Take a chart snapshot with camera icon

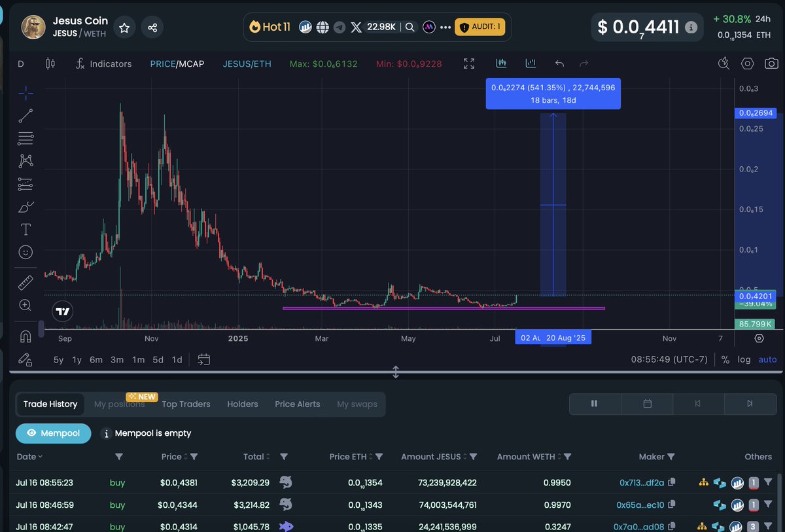pos(772,63)
